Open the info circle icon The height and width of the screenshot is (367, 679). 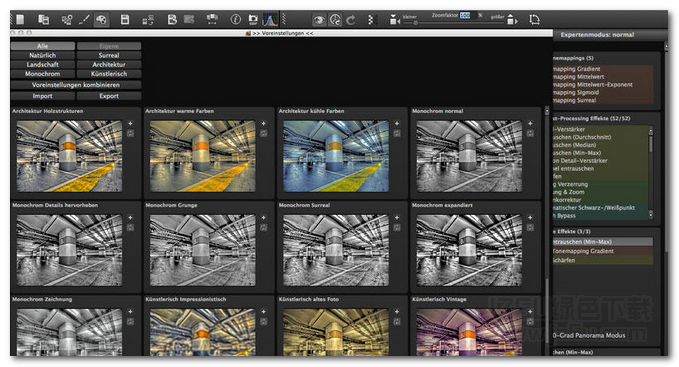point(236,19)
